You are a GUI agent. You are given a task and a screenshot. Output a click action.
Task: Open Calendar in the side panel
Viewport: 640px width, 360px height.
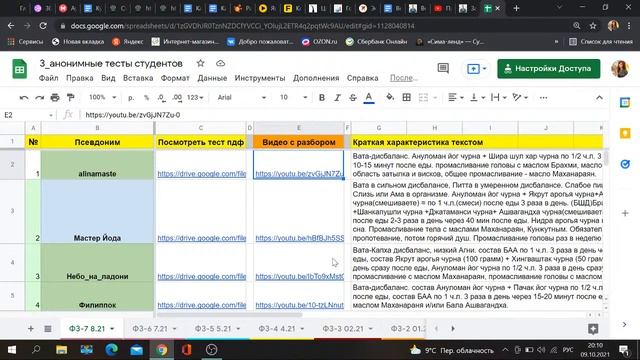pos(625,102)
